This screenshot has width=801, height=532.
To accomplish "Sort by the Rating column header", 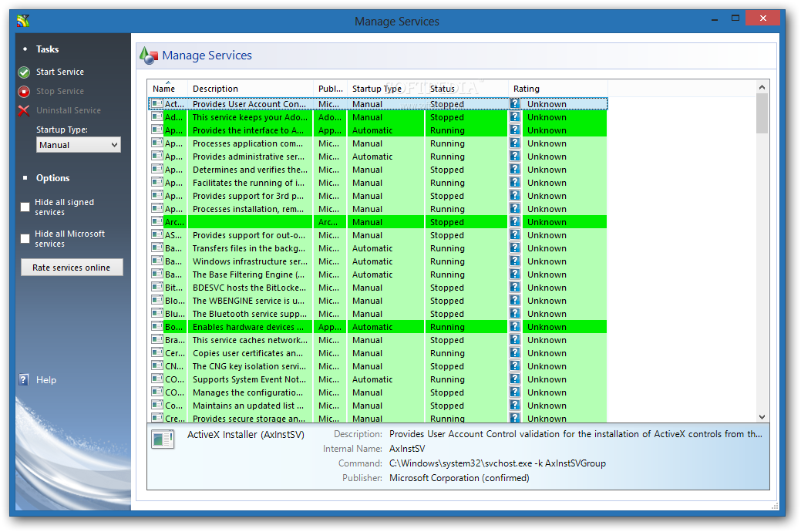I will [x=558, y=89].
